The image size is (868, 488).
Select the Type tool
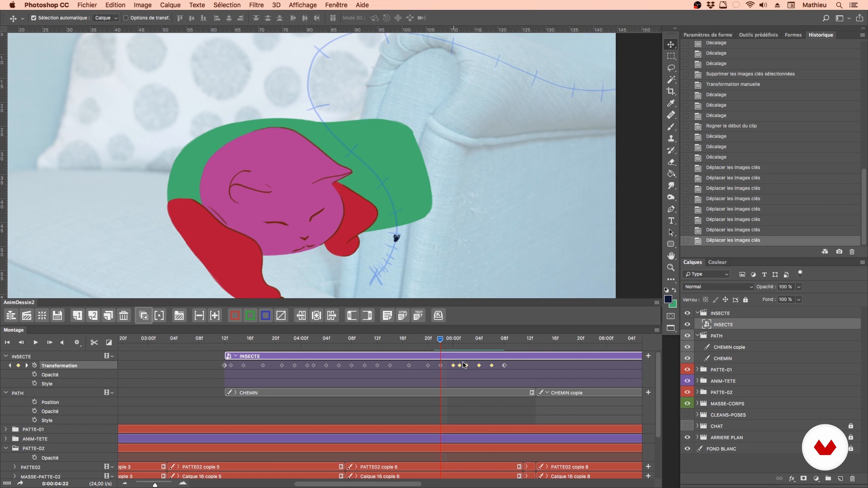pos(670,221)
